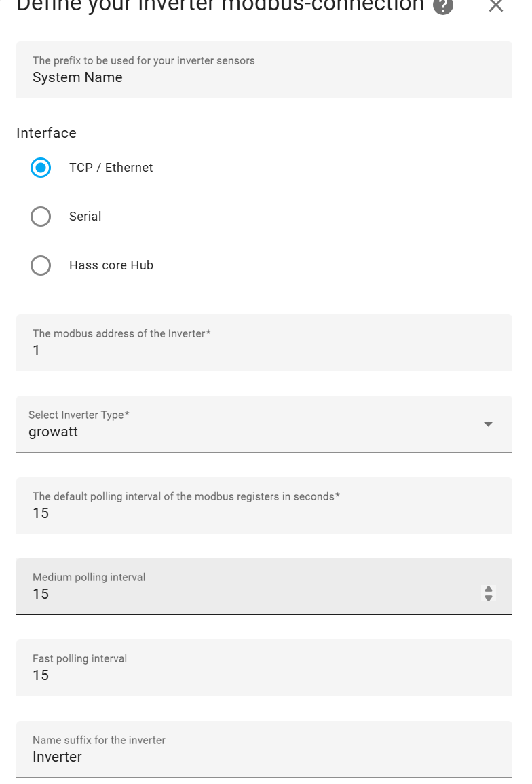This screenshot has height=784, width=532.
Task: Click the dialog title text
Action: tap(220, 5)
